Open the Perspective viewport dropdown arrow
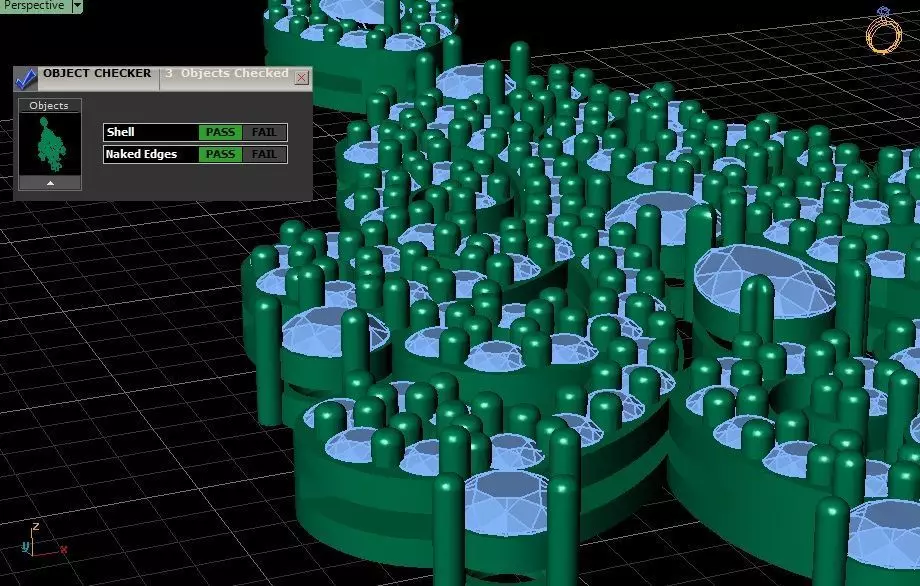 (77, 6)
